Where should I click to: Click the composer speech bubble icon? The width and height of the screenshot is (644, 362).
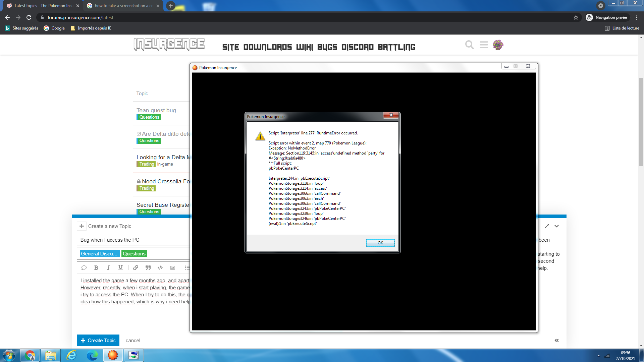pyautogui.click(x=84, y=267)
